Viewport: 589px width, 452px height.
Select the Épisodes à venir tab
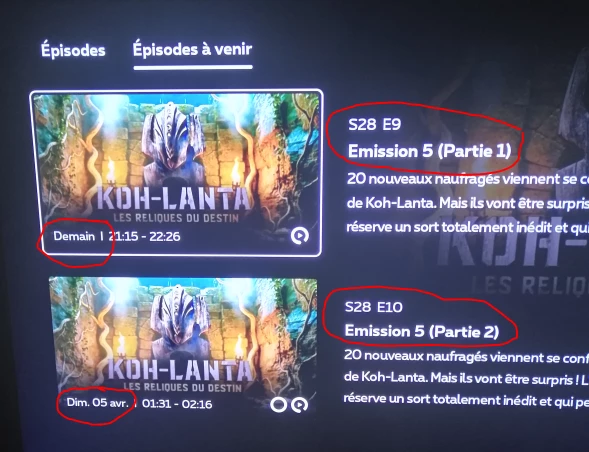pos(192,50)
